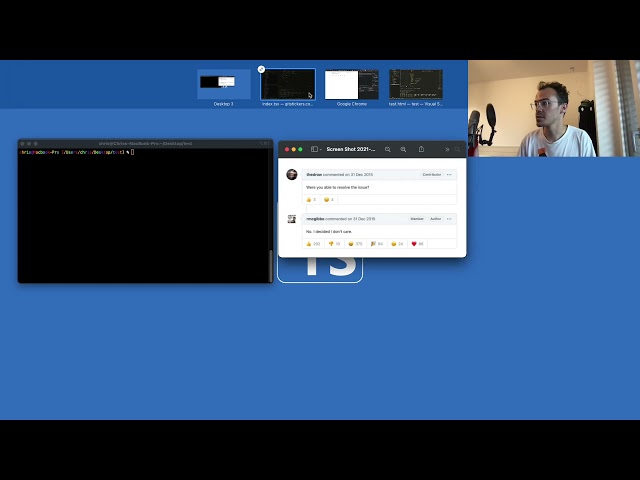The image size is (640, 480).
Task: Open the index.tsx full-screen space thumbnail
Action: click(288, 84)
